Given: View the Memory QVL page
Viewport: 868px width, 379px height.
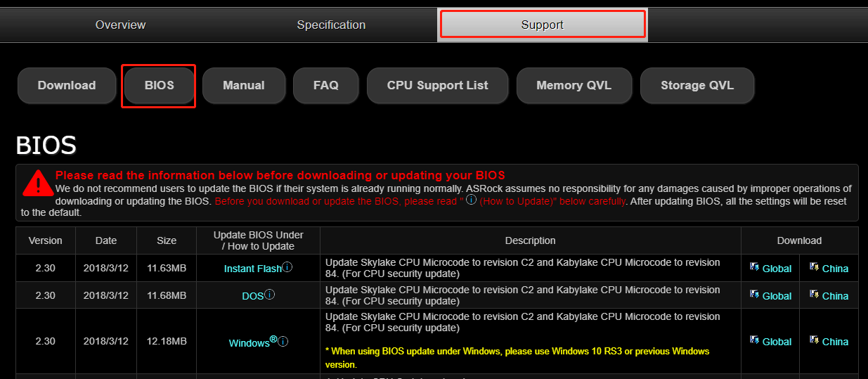Looking at the screenshot, I should coord(574,86).
